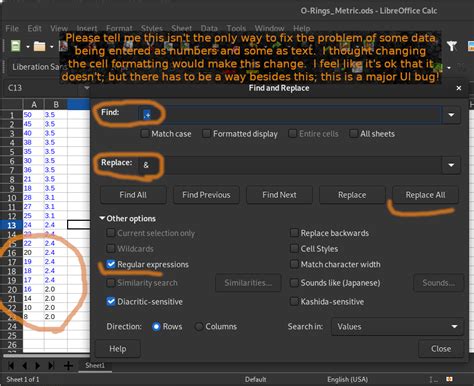Uncheck the Diacritic-sensitive option
The image size is (474, 386).
click(x=111, y=301)
